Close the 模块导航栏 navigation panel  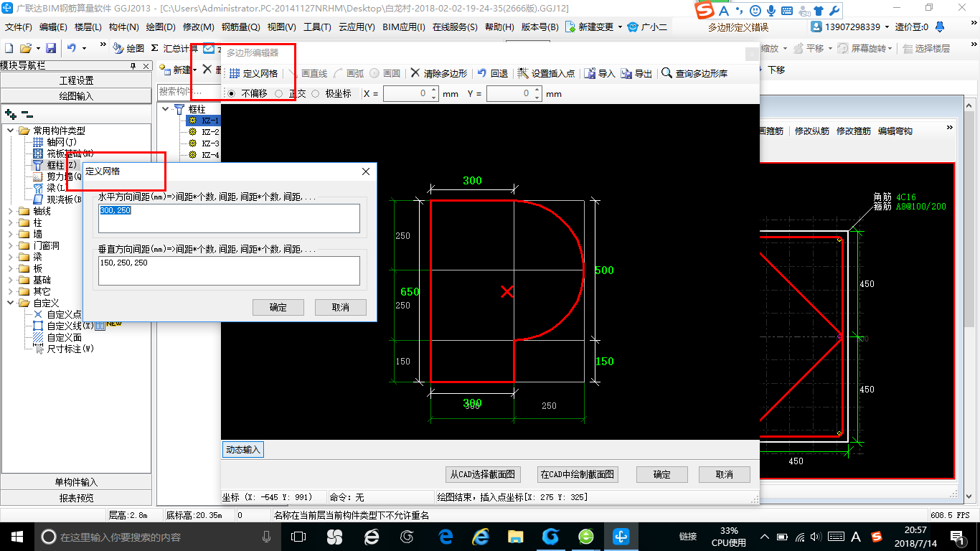(x=146, y=66)
